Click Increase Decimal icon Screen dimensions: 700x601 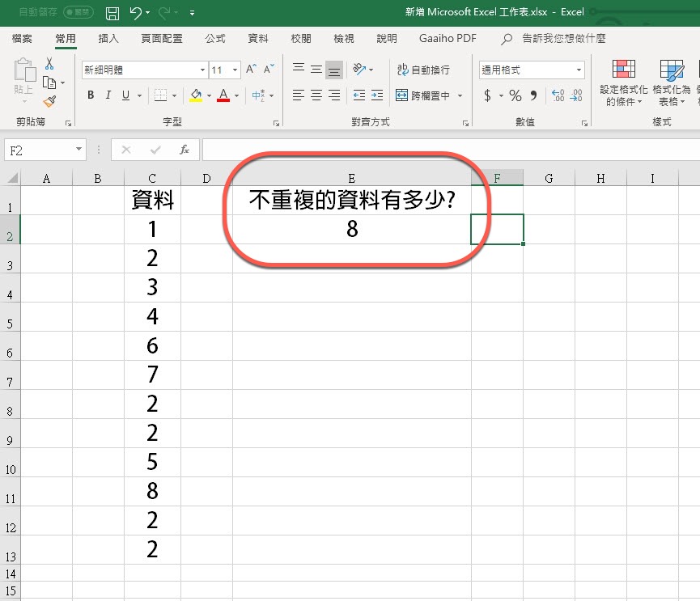point(558,95)
